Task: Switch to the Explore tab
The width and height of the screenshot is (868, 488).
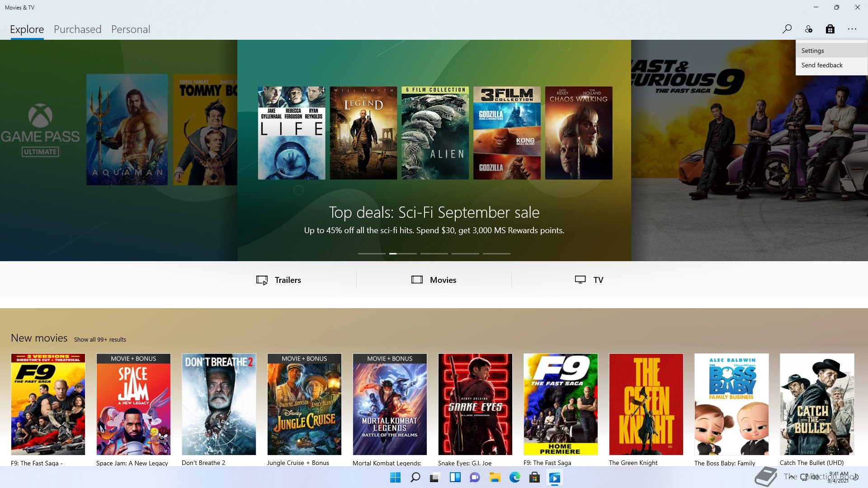Action: [27, 29]
